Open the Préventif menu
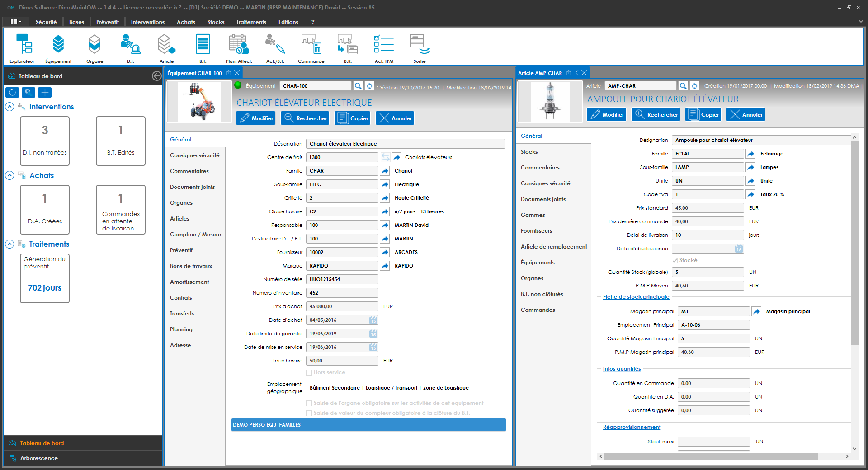 [x=107, y=22]
